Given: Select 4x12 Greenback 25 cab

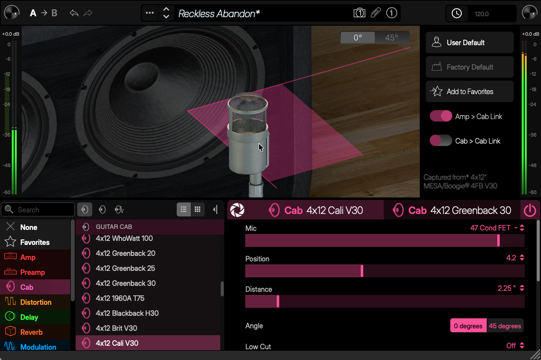Looking at the screenshot, I should (148, 268).
